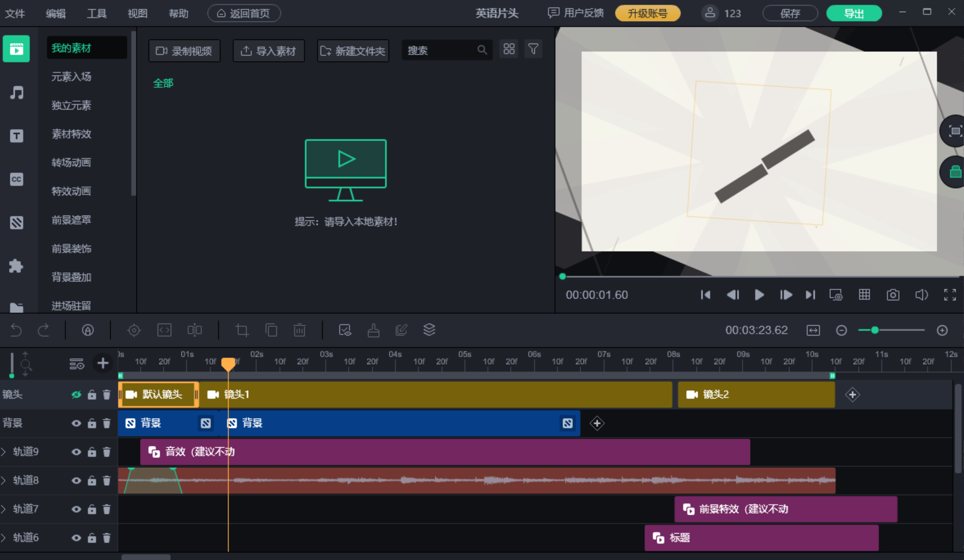Screen dimensions: 964x560
Task: Open the 文件 menu
Action: 15,13
